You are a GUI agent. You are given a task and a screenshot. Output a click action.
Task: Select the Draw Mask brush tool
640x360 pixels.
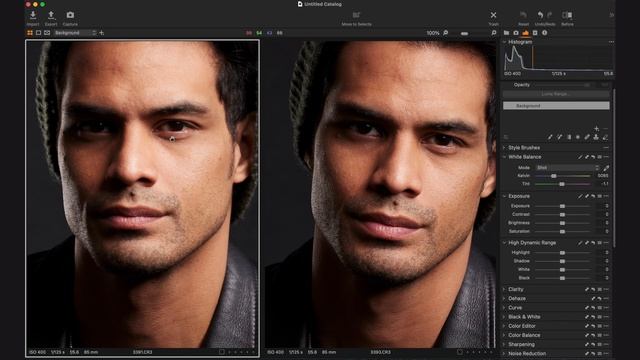coord(550,137)
